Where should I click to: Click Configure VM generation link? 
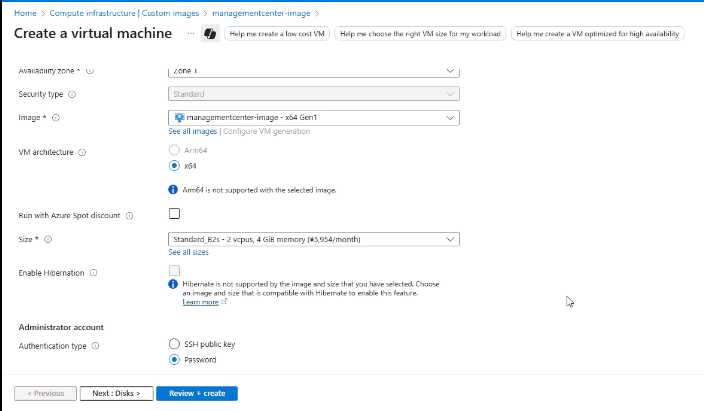click(x=267, y=131)
